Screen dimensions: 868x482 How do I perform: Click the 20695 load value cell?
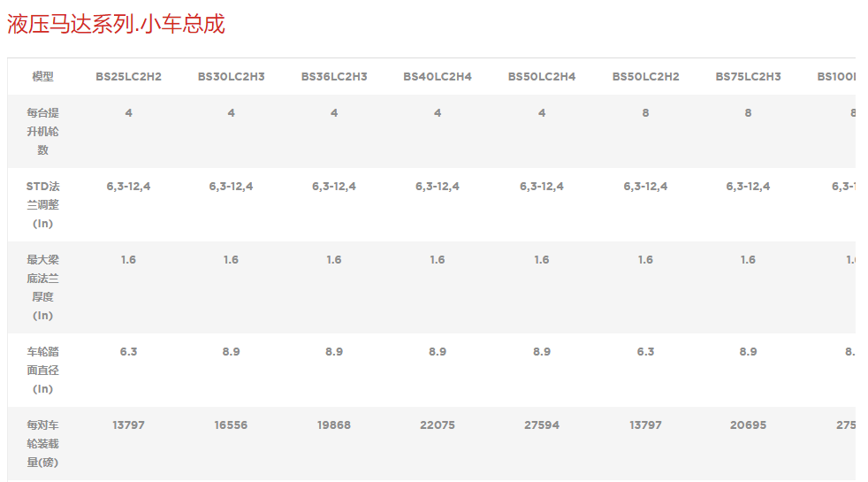point(748,425)
